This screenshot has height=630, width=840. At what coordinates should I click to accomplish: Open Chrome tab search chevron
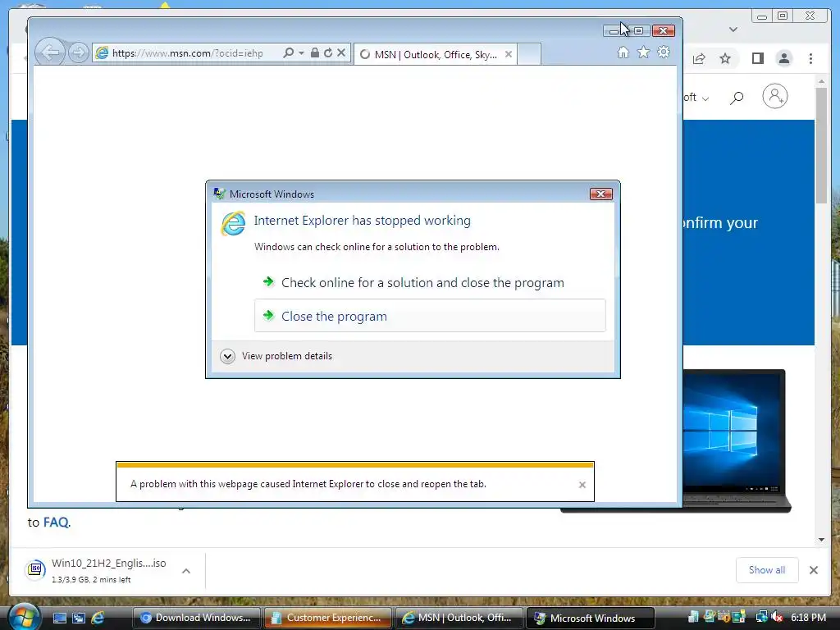coord(733,30)
